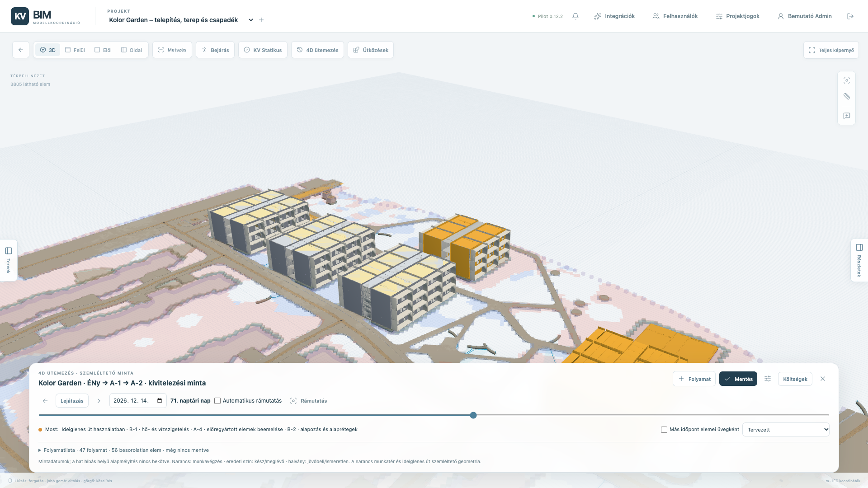868x488 pixels.
Task: Open the Tervezett dropdown
Action: (786, 430)
